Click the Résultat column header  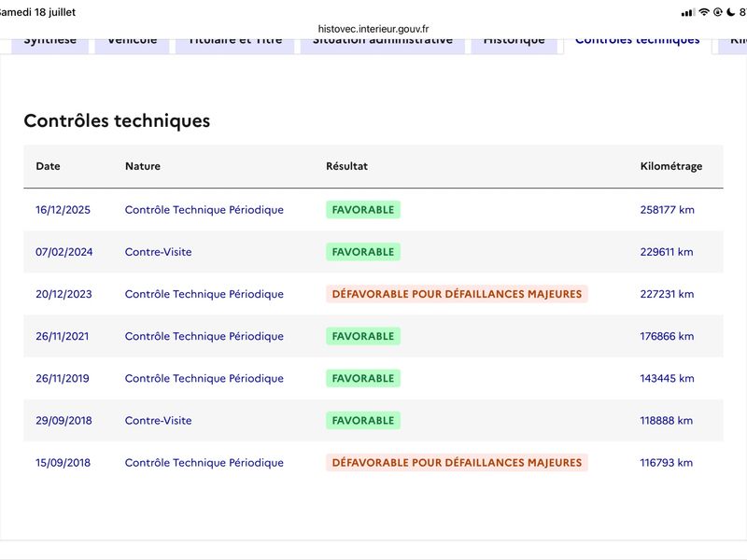click(346, 166)
